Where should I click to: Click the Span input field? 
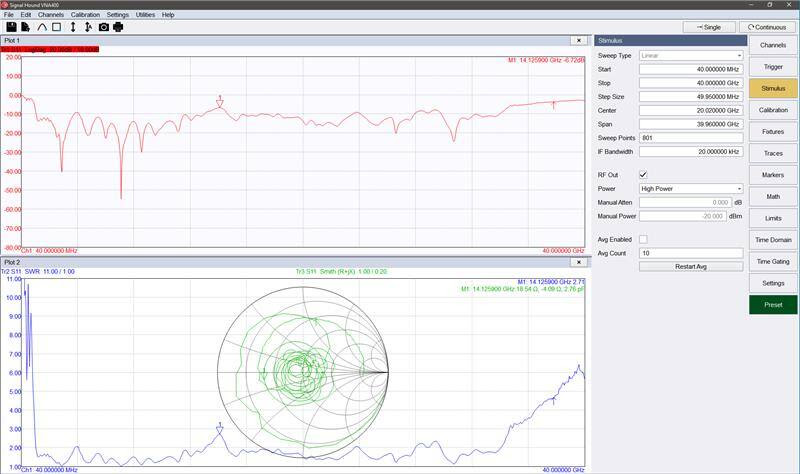(x=691, y=124)
